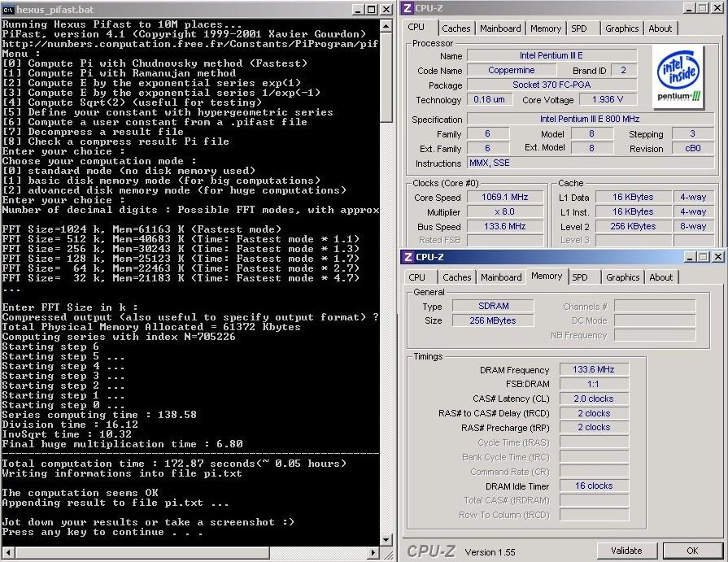Open the SPD tab in the lower CPU-Z window
The width and height of the screenshot is (728, 562).
[x=580, y=277]
